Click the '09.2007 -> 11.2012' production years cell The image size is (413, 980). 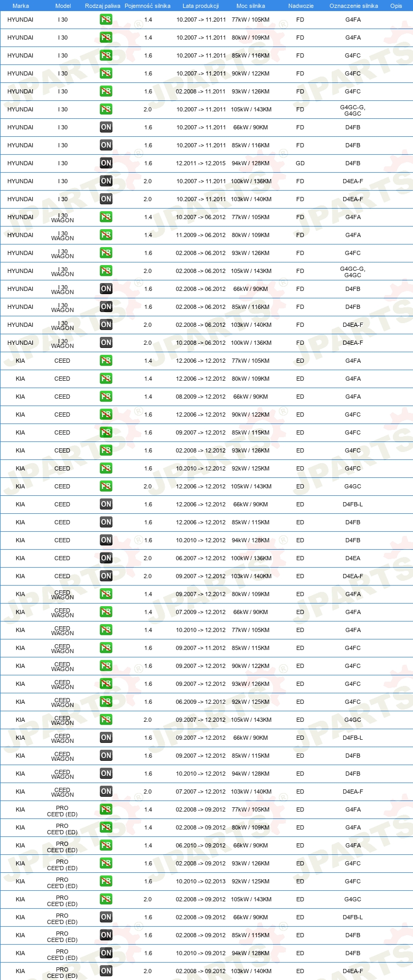coord(201,648)
